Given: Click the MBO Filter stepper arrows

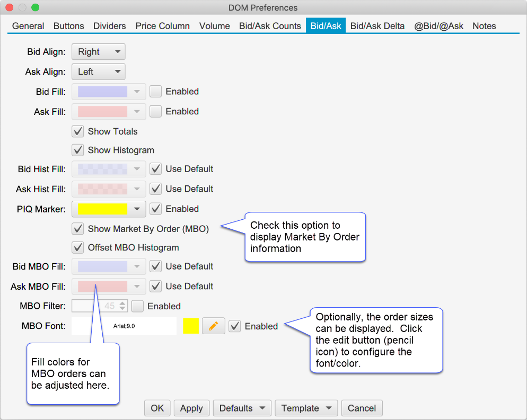Looking at the screenshot, I should 122,306.
